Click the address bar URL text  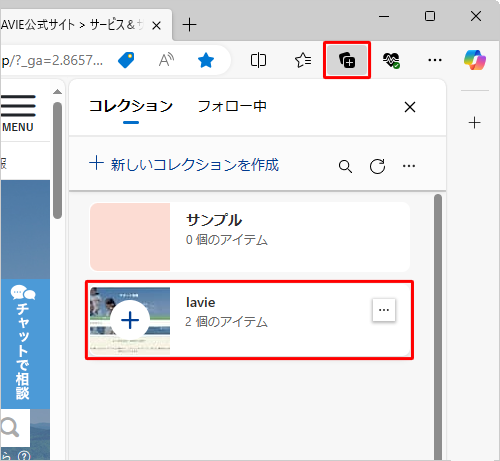52,60
